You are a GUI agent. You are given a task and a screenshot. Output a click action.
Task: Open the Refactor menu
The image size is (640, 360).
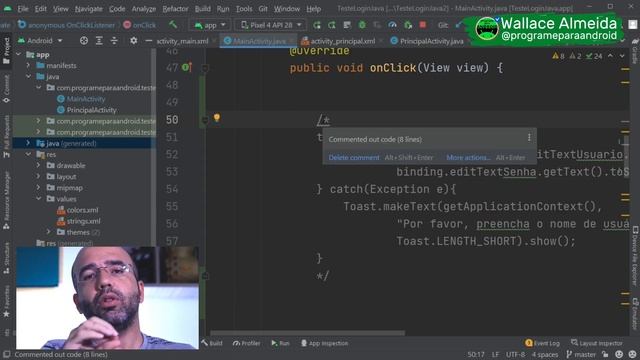(x=175, y=9)
